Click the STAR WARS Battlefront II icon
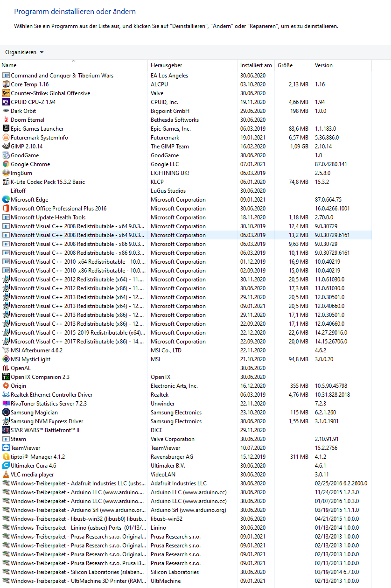 pyautogui.click(x=6, y=430)
